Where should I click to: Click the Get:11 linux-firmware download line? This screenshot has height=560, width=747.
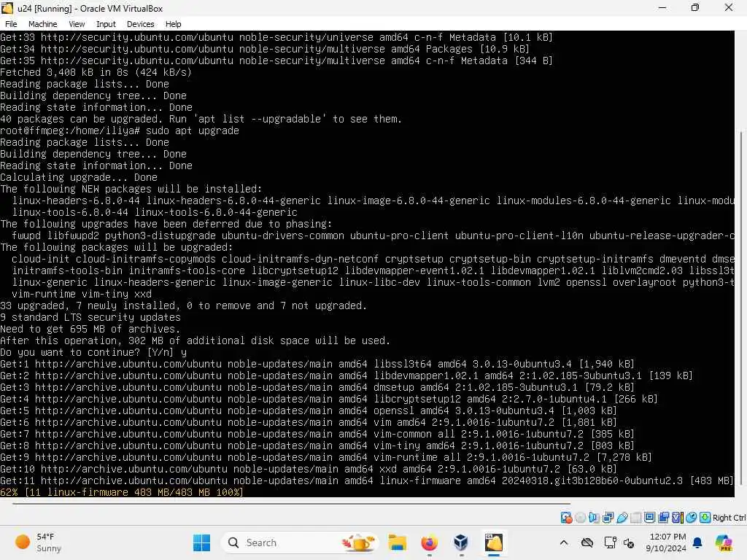pyautogui.click(x=367, y=481)
